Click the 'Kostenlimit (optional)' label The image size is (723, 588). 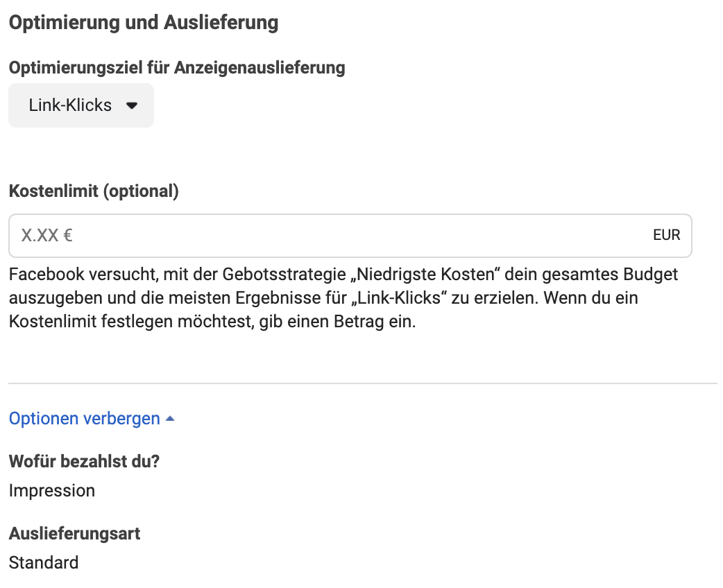(94, 191)
